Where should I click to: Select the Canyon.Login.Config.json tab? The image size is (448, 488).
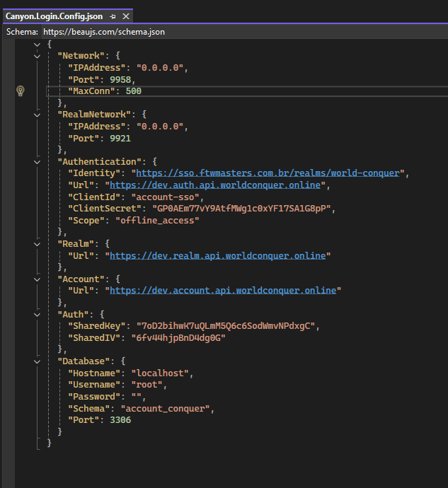click(54, 16)
